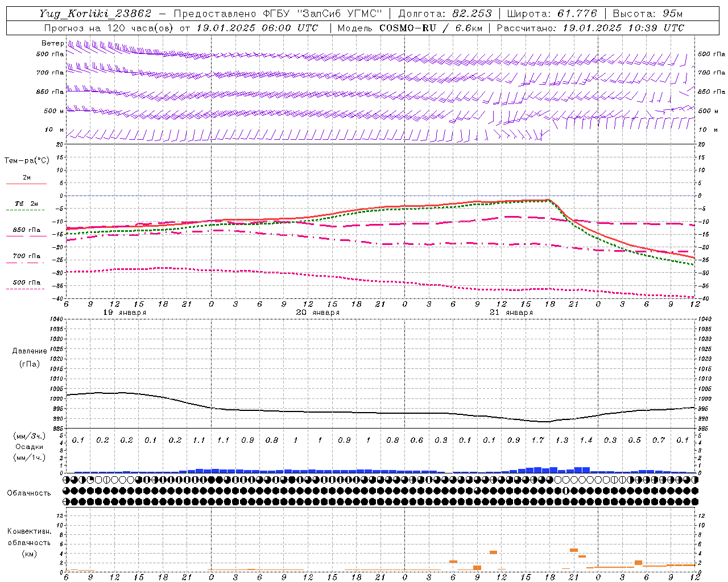
Task: Click the Облачность panel label
Action: [x=29, y=493]
